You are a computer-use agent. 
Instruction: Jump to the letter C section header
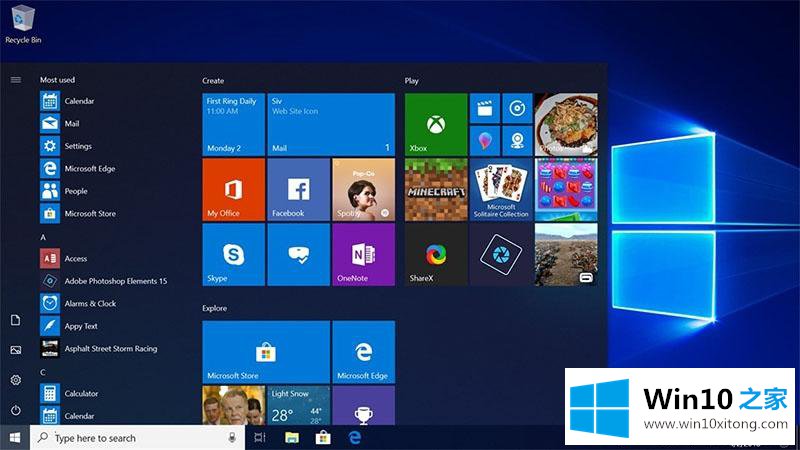pyautogui.click(x=43, y=372)
